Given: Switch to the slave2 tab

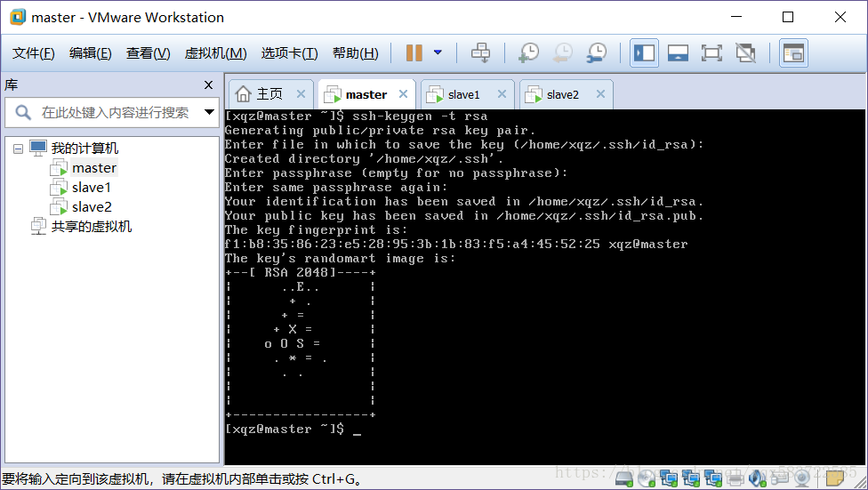Looking at the screenshot, I should (x=562, y=94).
